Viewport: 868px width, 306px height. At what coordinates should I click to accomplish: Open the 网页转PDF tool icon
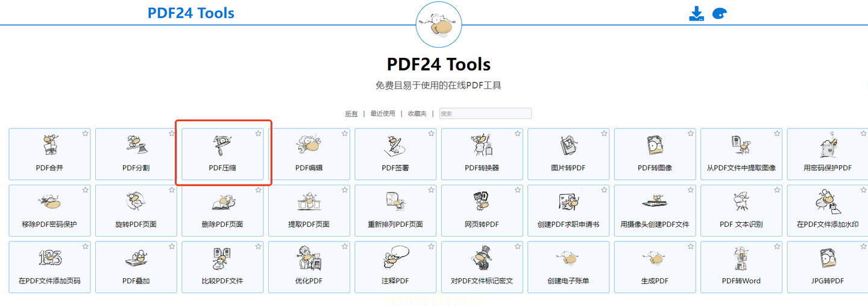(x=482, y=202)
